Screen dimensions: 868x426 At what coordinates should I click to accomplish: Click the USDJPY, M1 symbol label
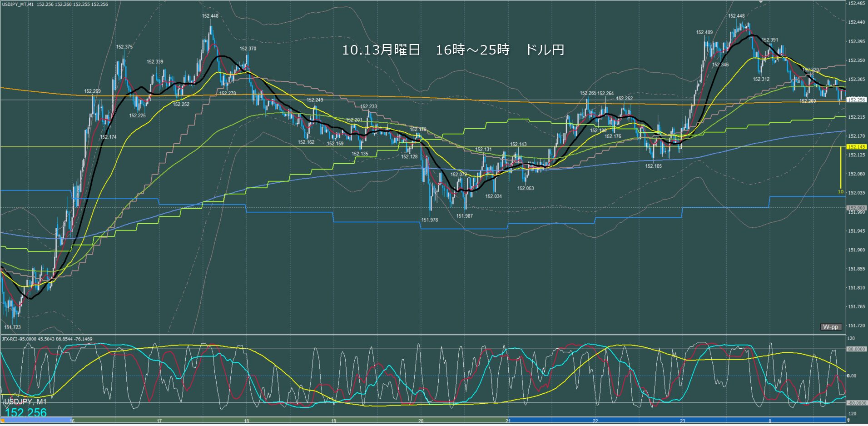[25, 402]
